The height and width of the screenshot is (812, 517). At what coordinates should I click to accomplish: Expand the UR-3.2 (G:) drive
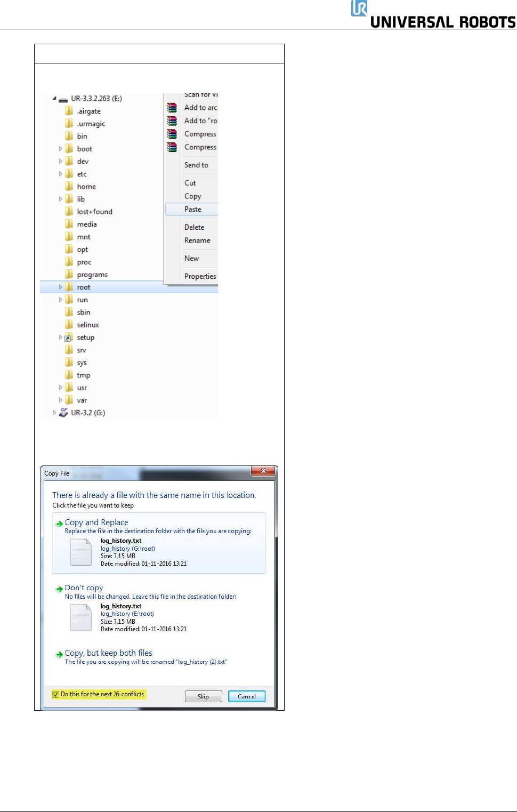point(54,413)
